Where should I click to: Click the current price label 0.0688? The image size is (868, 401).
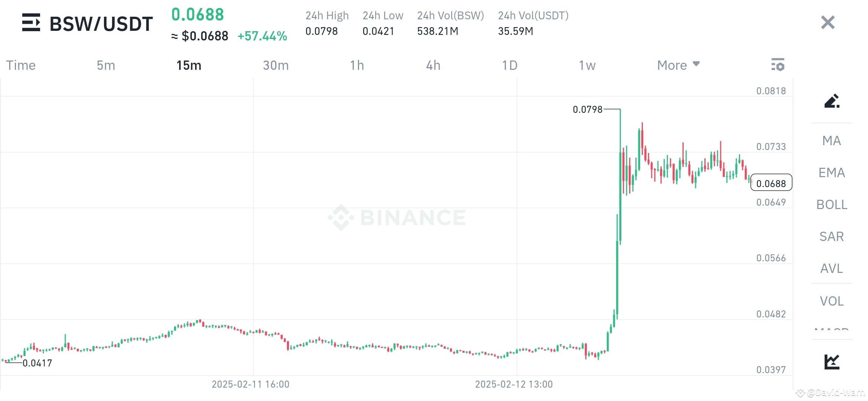(772, 183)
